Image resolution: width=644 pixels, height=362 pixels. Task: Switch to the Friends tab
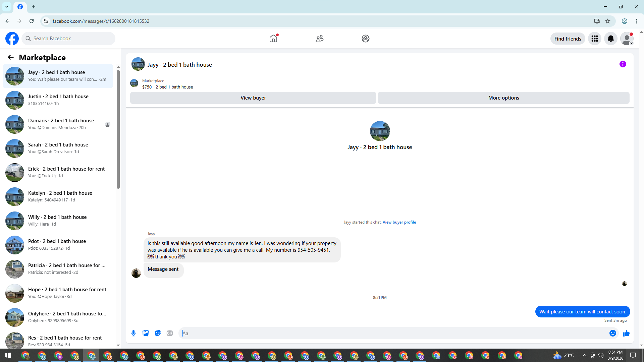(319, 39)
